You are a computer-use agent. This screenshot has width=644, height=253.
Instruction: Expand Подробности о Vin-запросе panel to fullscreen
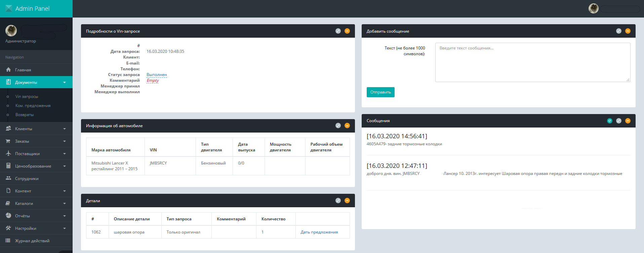click(x=338, y=31)
